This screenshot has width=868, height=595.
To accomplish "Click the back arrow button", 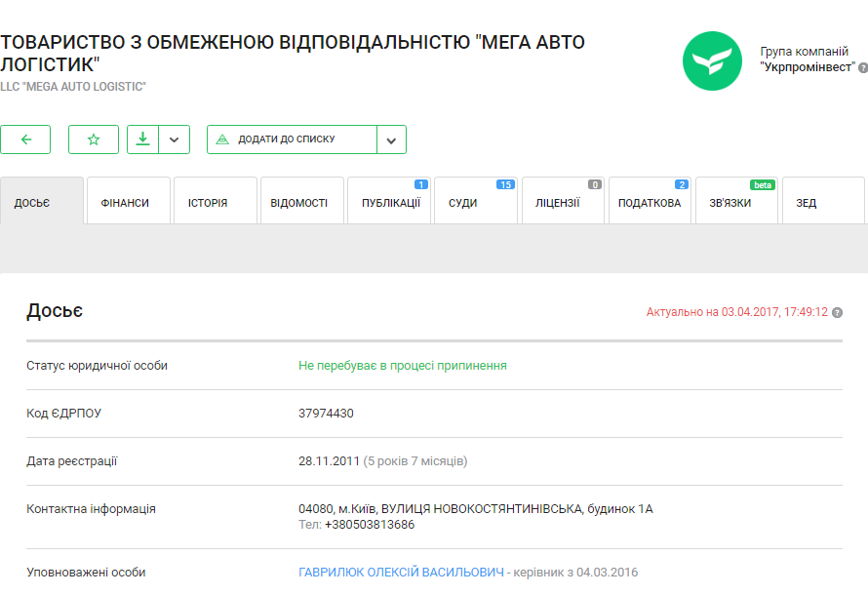I will pos(25,139).
